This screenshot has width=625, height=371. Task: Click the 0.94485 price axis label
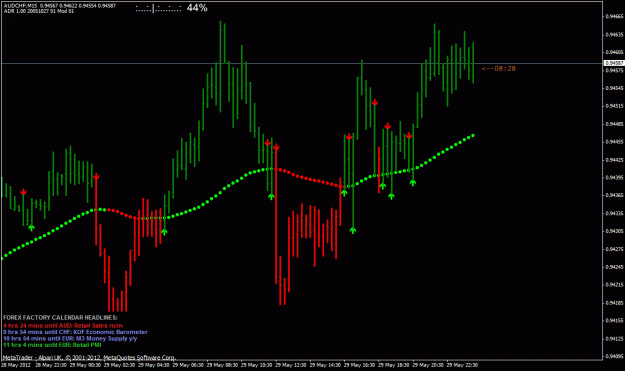(614, 124)
